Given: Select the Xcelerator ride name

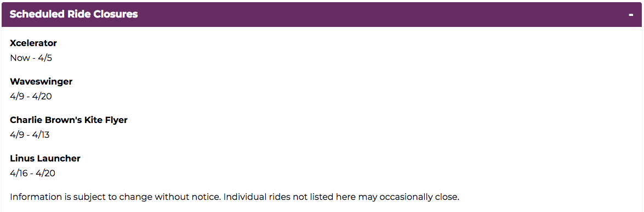Looking at the screenshot, I should point(33,43).
